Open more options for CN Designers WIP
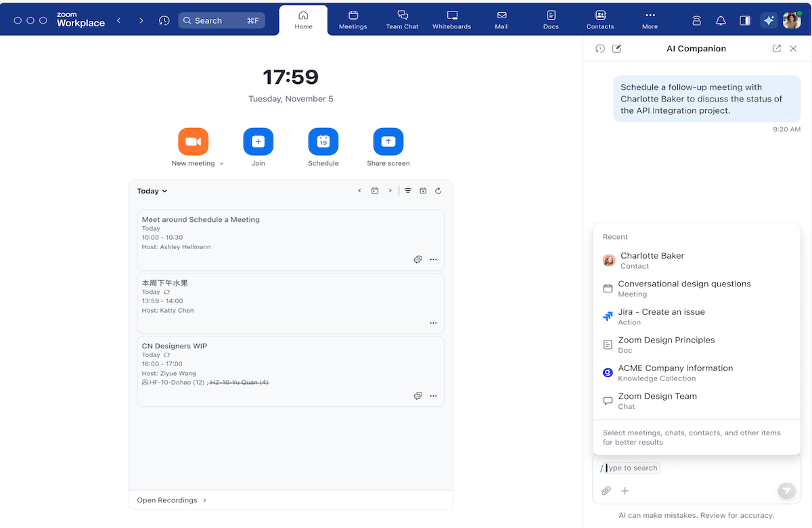The width and height of the screenshot is (812, 528). click(433, 395)
